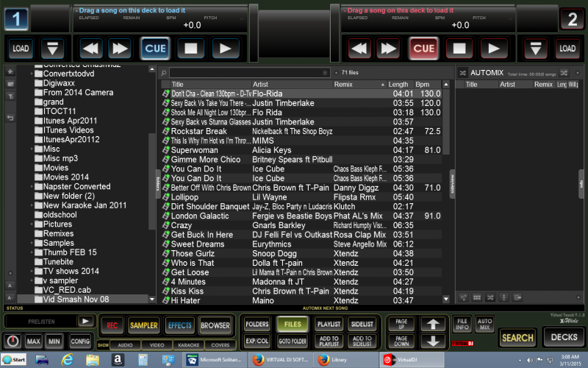Click the favorites star icon in the sidebar
This screenshot has height=368, width=588.
click(10, 71)
